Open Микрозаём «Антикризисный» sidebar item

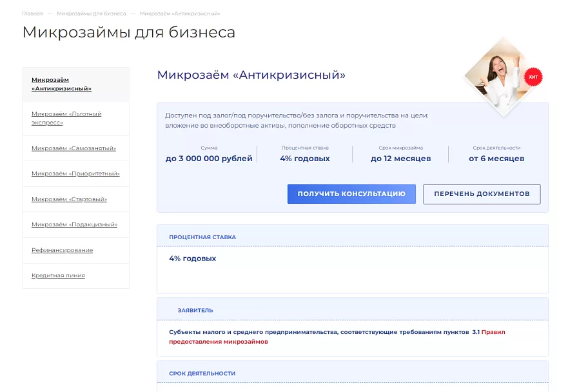[x=61, y=84]
